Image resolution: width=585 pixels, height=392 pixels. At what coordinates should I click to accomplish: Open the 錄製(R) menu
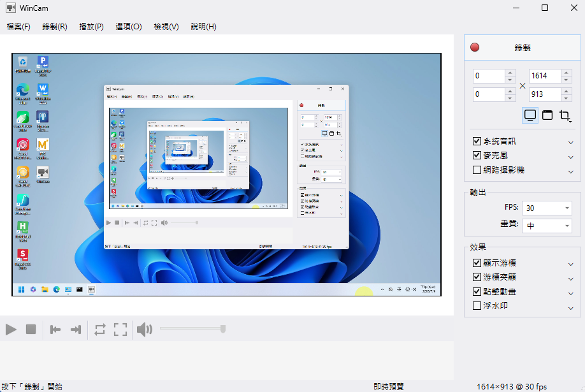coord(55,27)
